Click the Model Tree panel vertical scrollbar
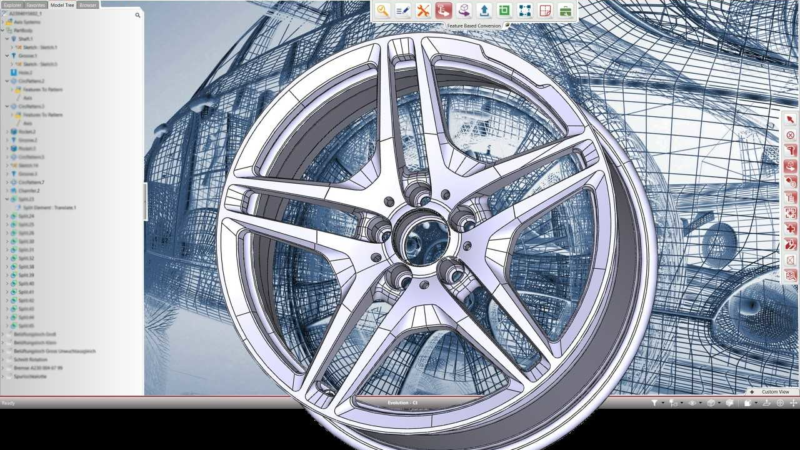This screenshot has height=450, width=800. click(145, 202)
